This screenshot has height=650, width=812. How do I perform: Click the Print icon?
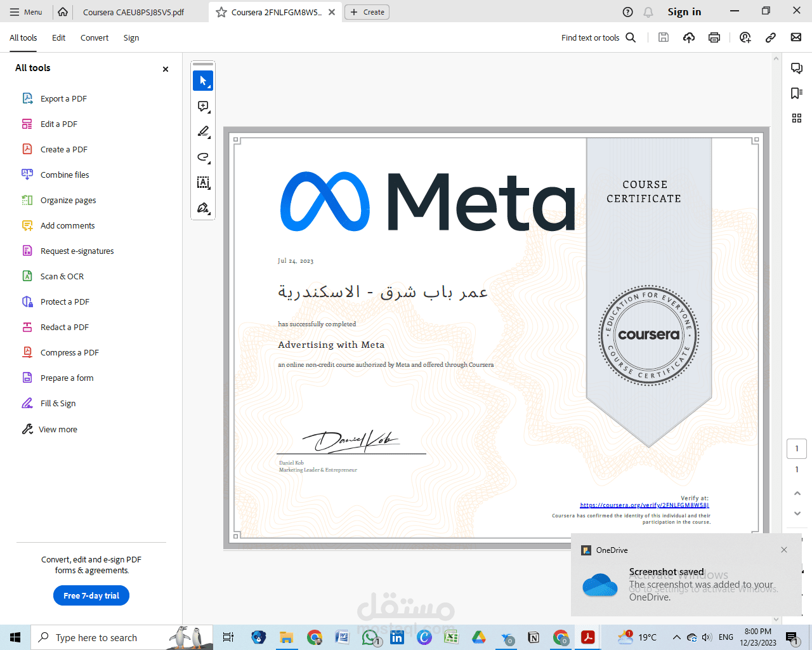pyautogui.click(x=714, y=37)
